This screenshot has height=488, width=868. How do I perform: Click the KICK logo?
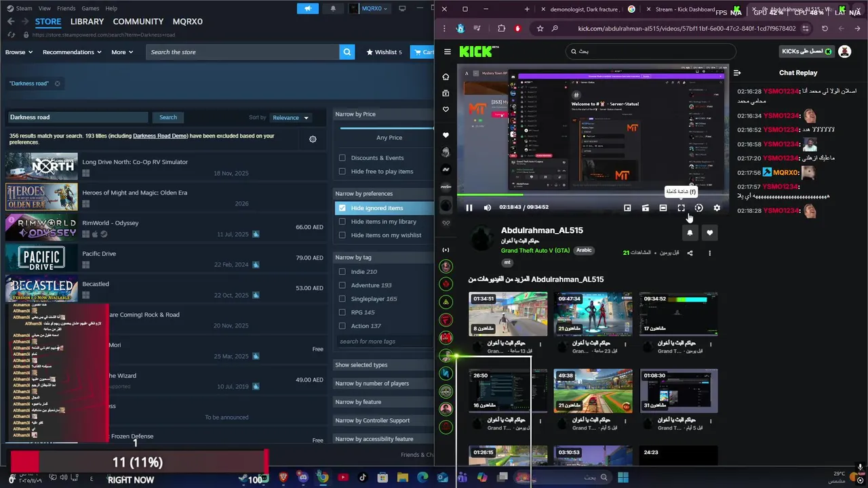click(479, 52)
